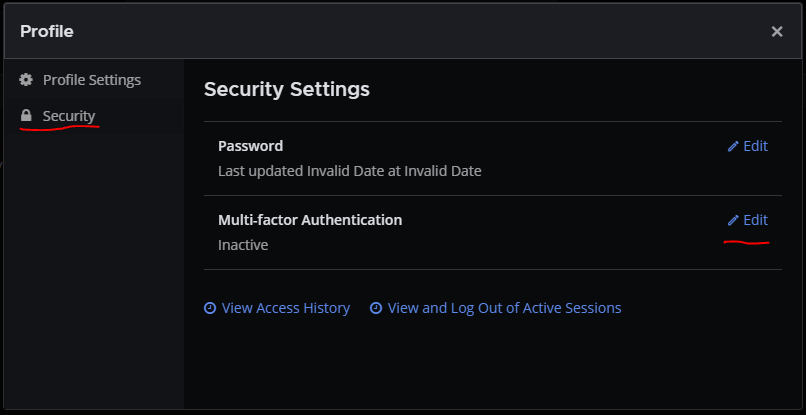Edit the Password setting

(x=755, y=146)
